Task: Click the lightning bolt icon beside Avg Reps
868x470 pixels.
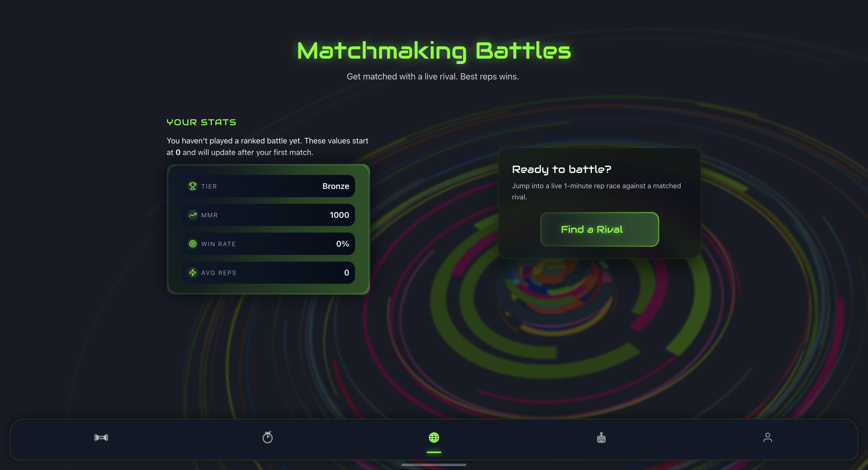Action: coord(193,272)
